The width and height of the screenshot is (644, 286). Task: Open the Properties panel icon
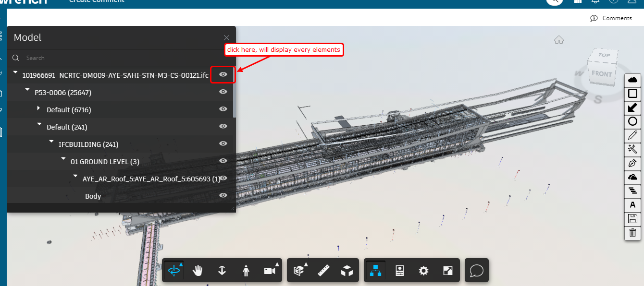pyautogui.click(x=399, y=270)
